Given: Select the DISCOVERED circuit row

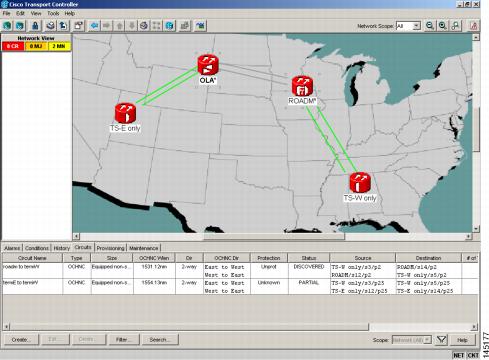Looking at the screenshot, I should (x=240, y=271).
